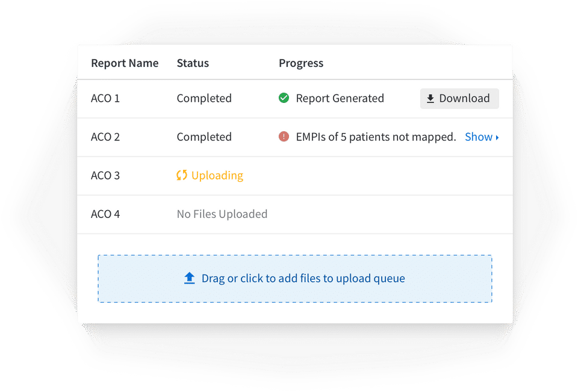The width and height of the screenshot is (578, 392).
Task: Click the Uploading status text
Action: pos(217,175)
